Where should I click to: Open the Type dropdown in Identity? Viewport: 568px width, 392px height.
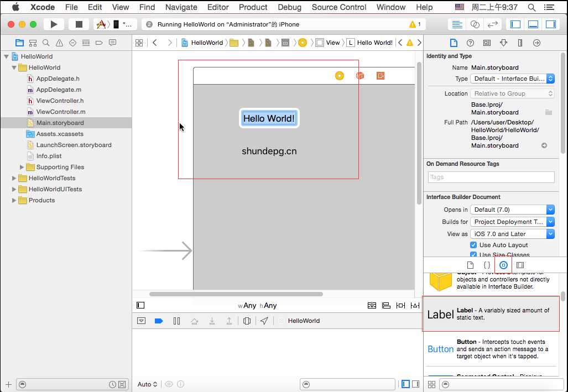click(x=512, y=79)
